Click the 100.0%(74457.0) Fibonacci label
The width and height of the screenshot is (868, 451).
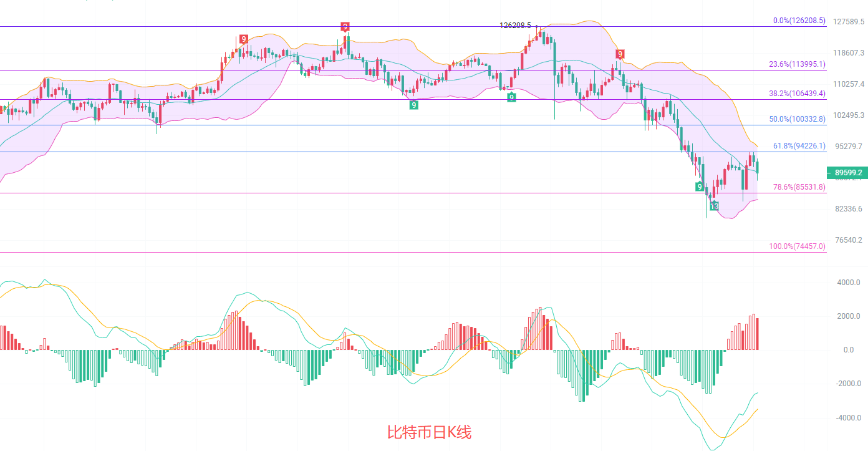pos(797,246)
